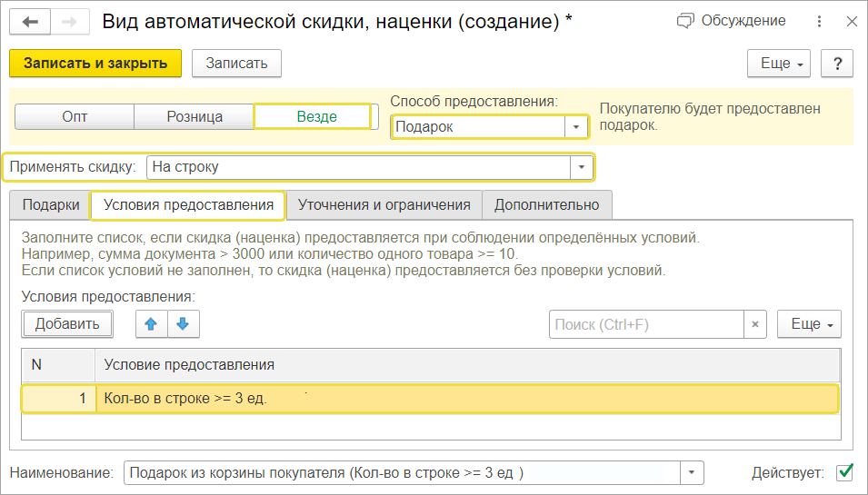Open help with the question mark button
The image size is (868, 495).
coord(836,64)
